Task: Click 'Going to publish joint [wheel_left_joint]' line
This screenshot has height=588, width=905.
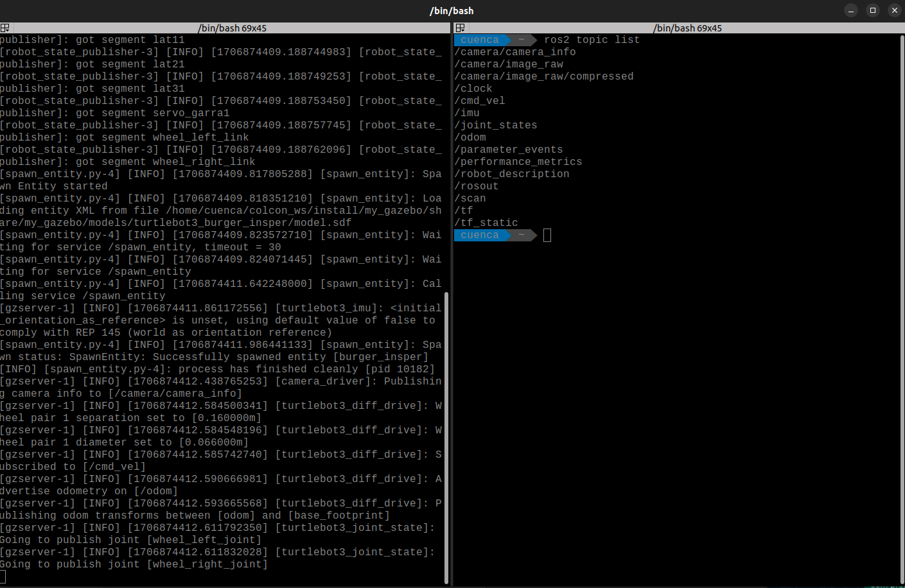Action: tap(131, 540)
